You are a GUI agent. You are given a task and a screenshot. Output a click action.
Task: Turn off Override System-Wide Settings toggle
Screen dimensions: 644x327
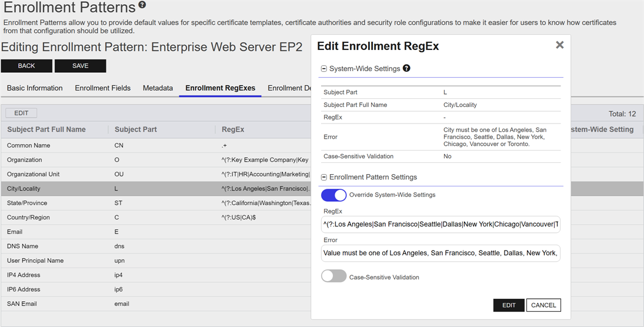pyautogui.click(x=333, y=195)
